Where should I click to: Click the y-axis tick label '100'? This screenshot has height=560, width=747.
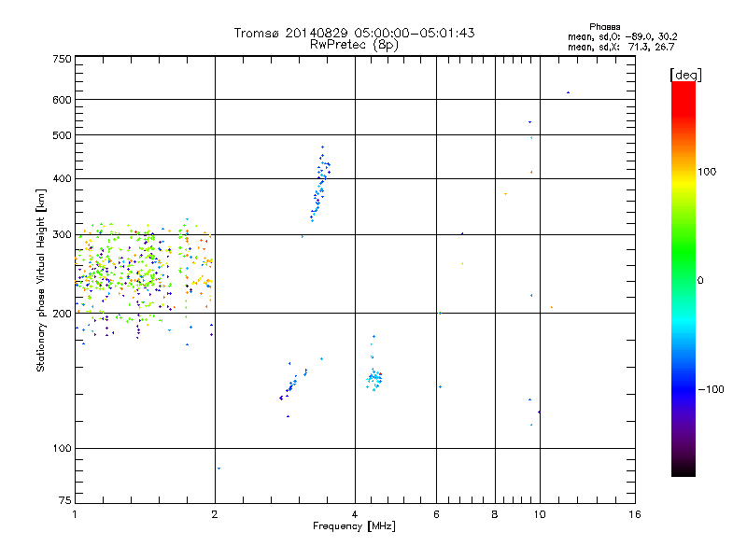tap(63, 448)
